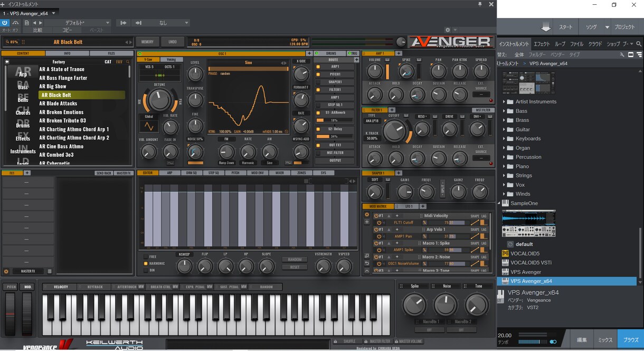Expand the Percussion folder
This screenshot has width=644, height=351.
[504, 157]
